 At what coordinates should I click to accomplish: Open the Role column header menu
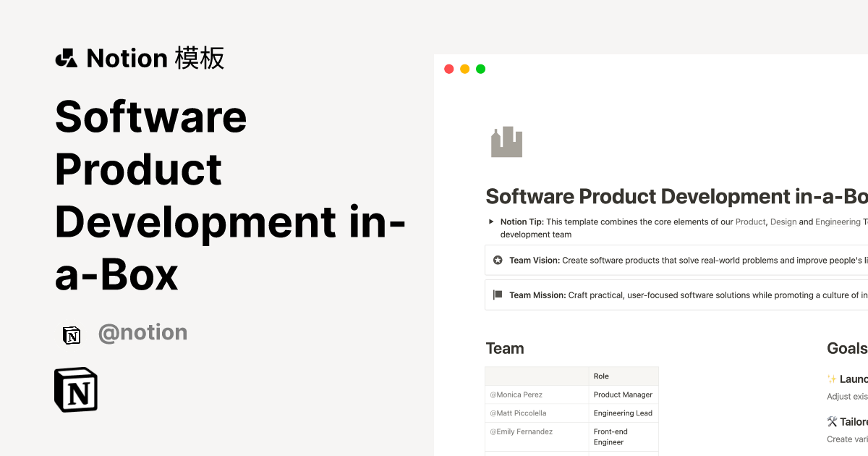[601, 376]
